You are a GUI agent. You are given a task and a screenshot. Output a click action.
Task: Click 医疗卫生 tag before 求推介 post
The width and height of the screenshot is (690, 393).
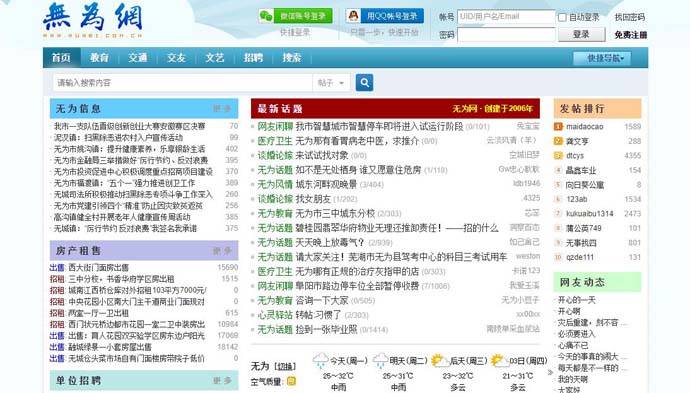click(x=275, y=141)
